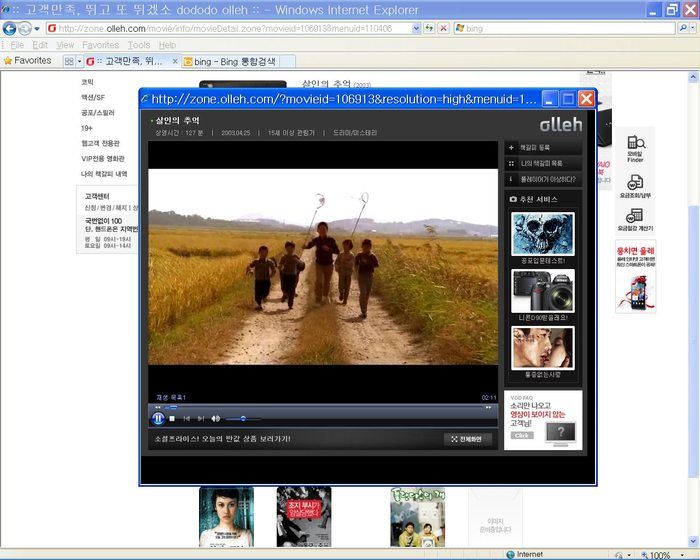The width and height of the screenshot is (700, 560).
Task: Select 공포/스릴러 genre in sidebar
Action: (x=98, y=113)
